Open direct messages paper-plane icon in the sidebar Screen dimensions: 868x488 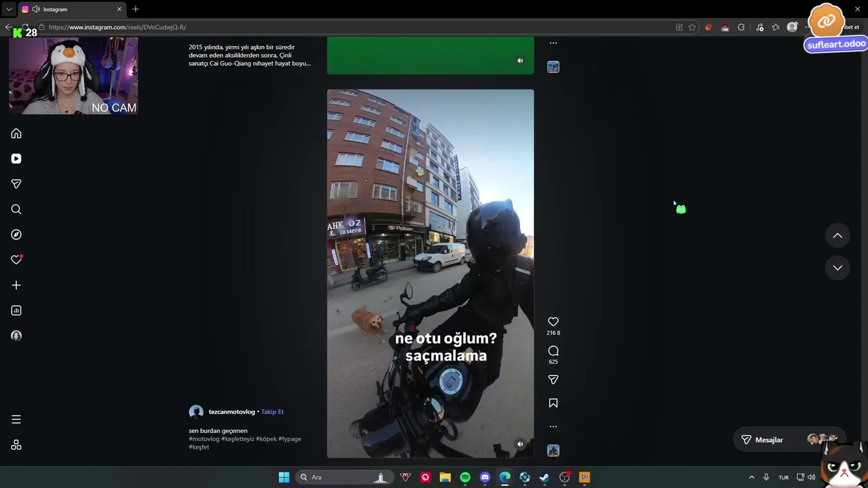[x=16, y=184]
